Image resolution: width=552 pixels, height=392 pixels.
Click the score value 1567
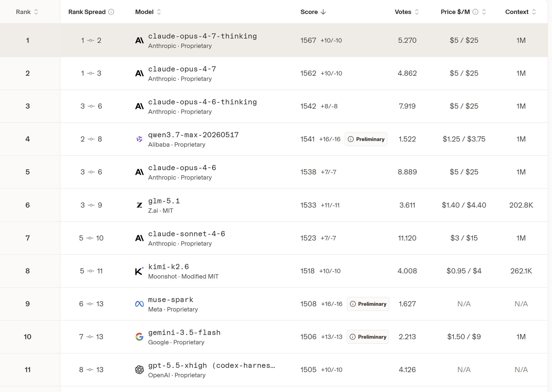point(308,41)
